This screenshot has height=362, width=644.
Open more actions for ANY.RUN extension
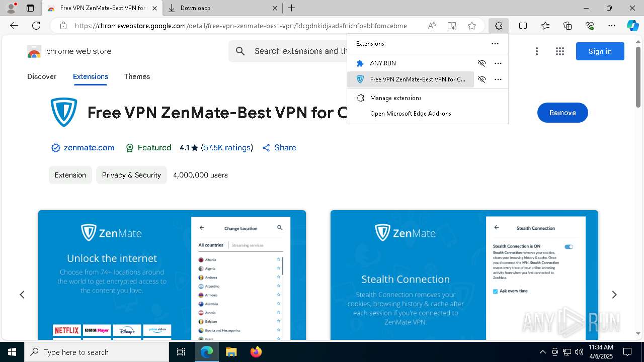tap(498, 63)
